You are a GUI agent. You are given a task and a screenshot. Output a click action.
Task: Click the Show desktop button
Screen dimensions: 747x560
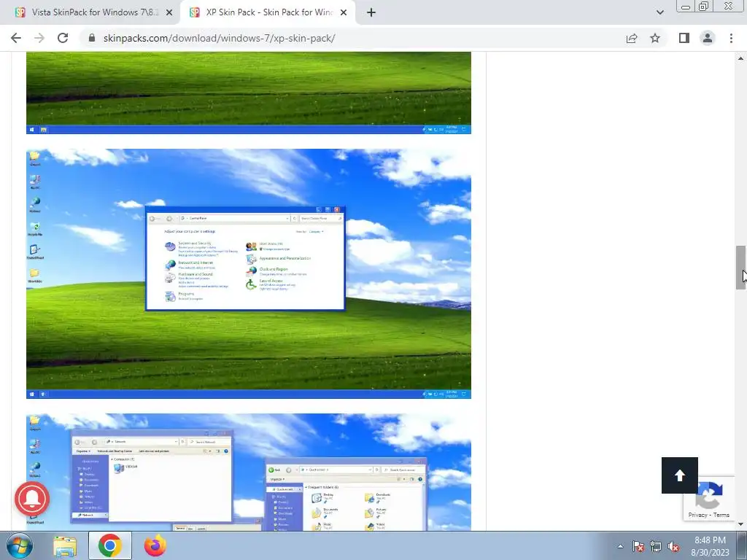click(x=742, y=545)
